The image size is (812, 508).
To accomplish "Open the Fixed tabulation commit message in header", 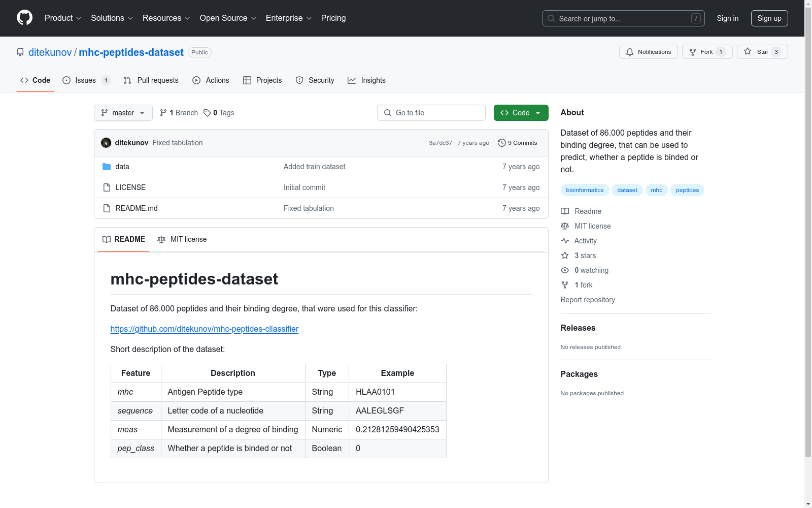I will [178, 143].
